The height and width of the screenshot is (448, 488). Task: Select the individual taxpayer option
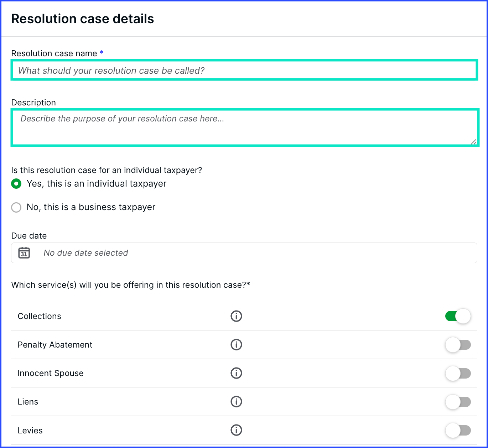pos(16,183)
